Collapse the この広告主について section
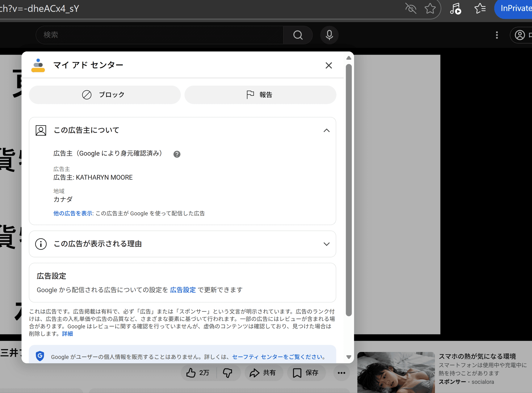The image size is (532, 393). pos(326,130)
